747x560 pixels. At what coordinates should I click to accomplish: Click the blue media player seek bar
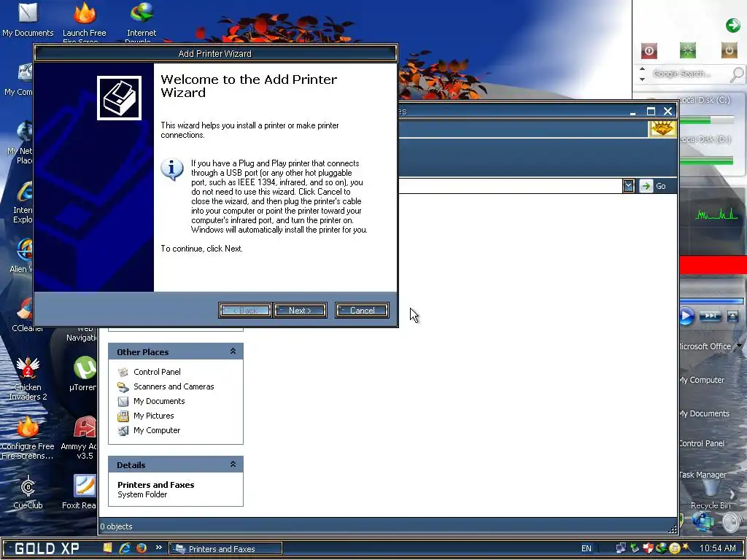711,301
